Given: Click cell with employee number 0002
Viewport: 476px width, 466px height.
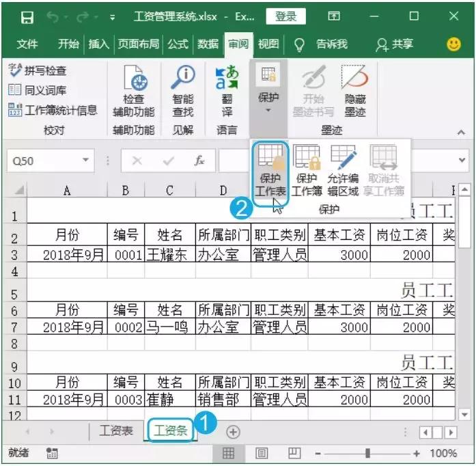Looking at the screenshot, I should coord(126,327).
